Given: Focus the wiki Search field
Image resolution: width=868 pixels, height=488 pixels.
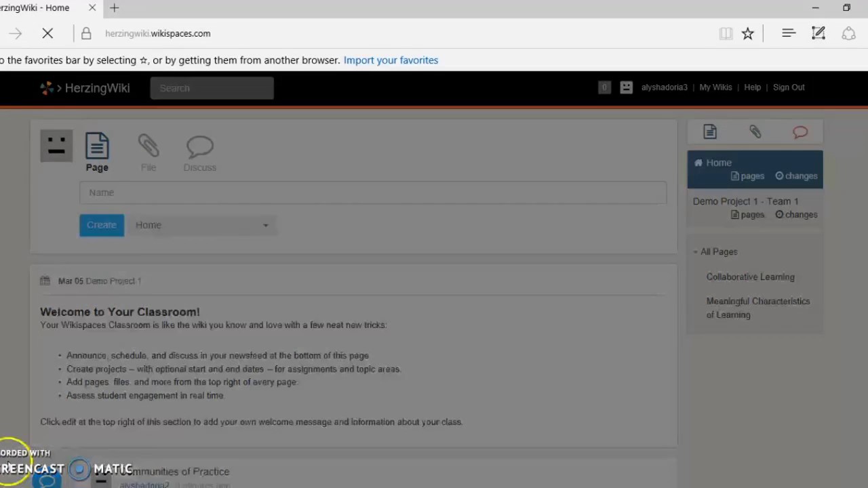Looking at the screenshot, I should coord(212,88).
